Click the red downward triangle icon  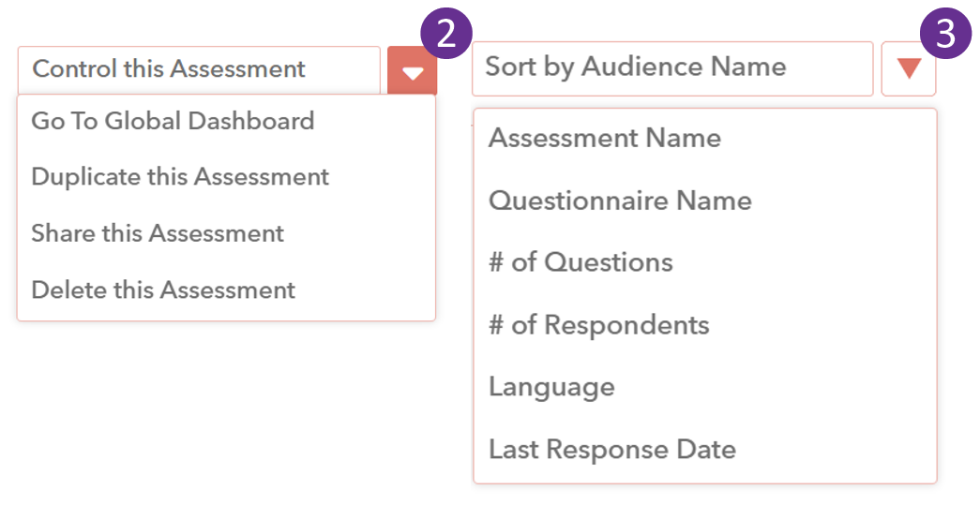pos(909,67)
